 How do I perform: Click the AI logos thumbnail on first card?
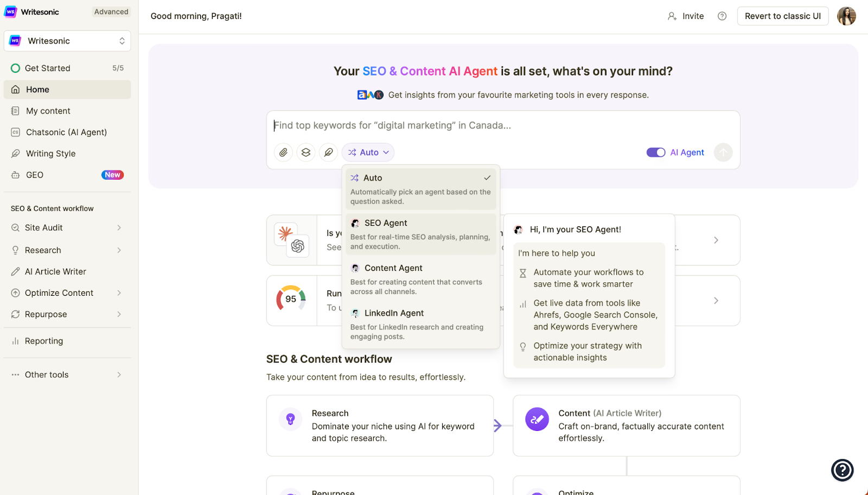[292, 240]
